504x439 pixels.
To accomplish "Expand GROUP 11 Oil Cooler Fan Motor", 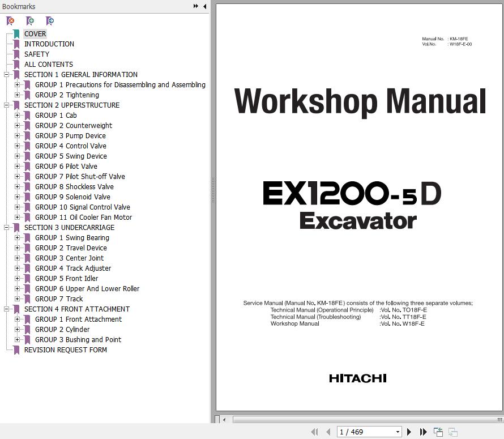I will coord(17,218).
